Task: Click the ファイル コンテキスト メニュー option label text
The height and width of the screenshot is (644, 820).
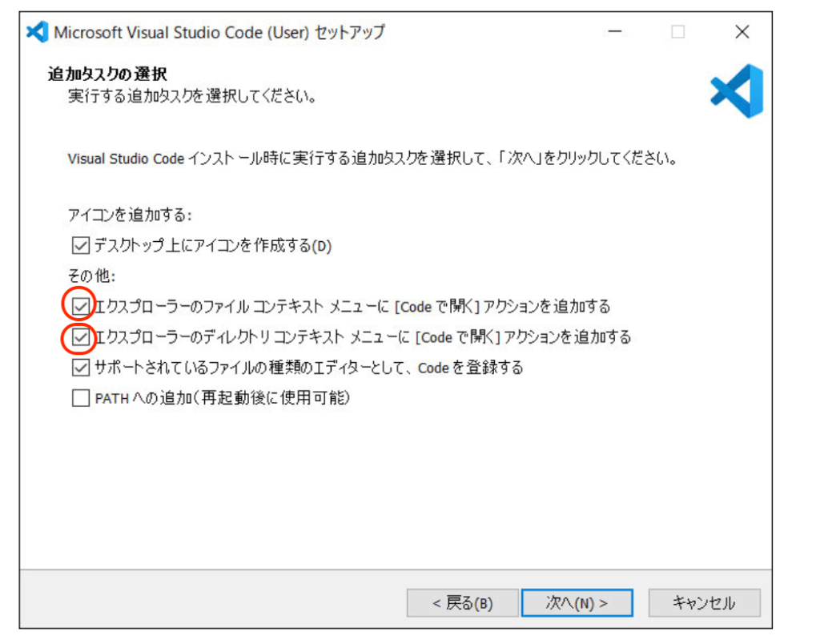Action: (352, 306)
